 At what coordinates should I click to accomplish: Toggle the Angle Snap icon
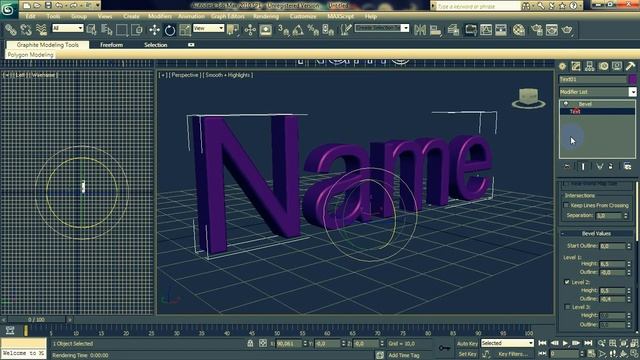298,30
